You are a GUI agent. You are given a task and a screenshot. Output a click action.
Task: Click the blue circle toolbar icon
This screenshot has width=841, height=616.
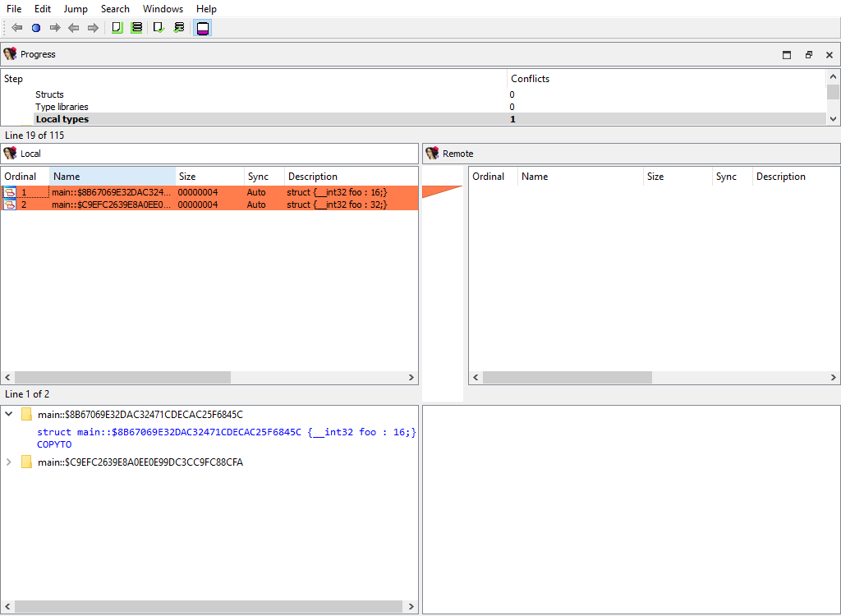[x=36, y=28]
